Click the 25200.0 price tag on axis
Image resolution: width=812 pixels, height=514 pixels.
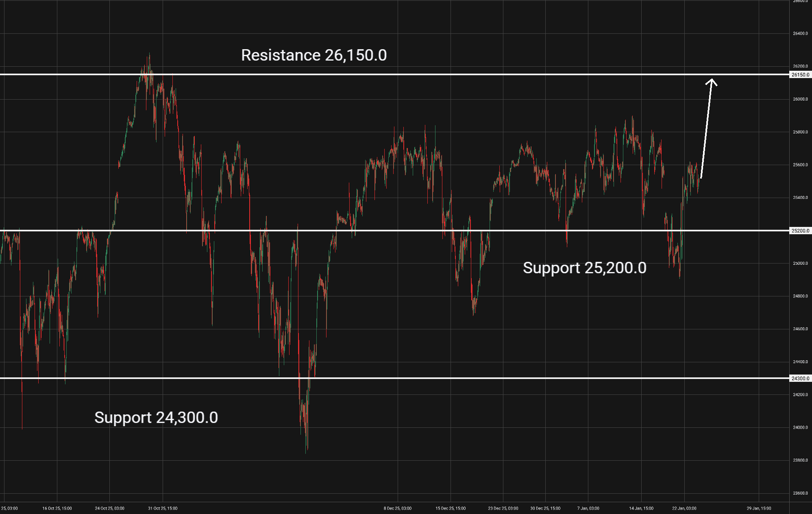pos(800,231)
